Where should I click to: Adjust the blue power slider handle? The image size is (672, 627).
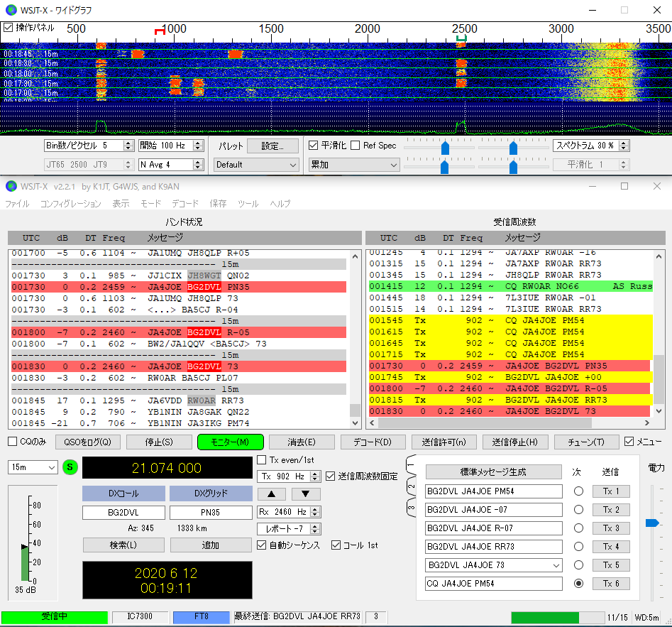click(x=652, y=523)
